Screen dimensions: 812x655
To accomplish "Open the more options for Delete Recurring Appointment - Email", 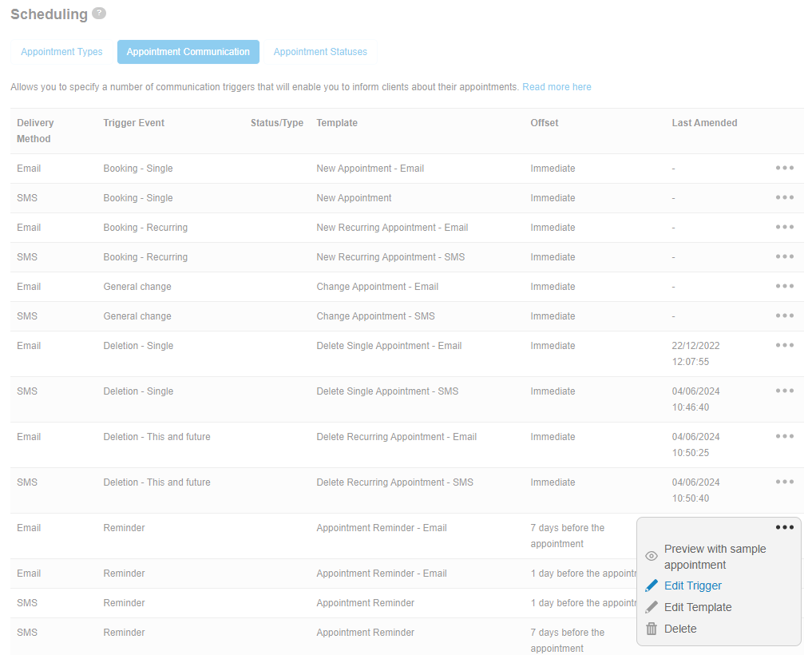I will click(785, 436).
